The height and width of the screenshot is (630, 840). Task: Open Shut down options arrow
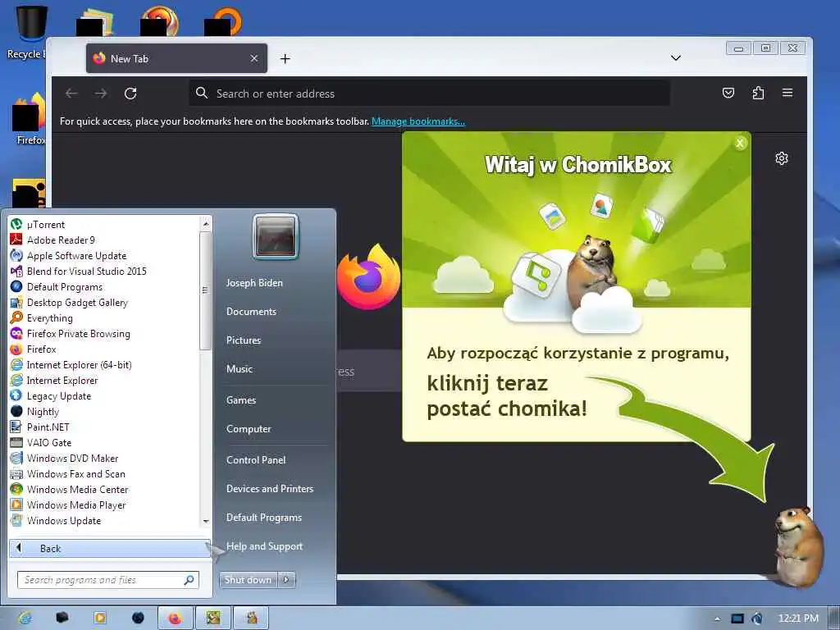(x=286, y=580)
